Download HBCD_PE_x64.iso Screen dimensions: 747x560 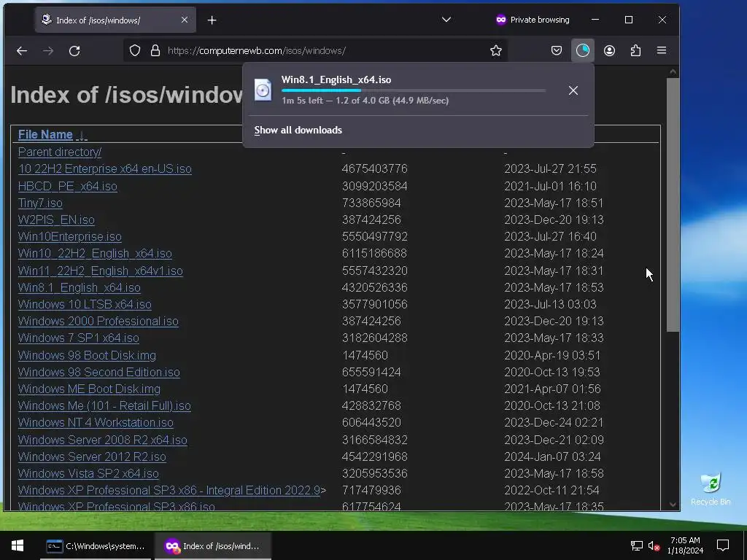pyautogui.click(x=68, y=186)
